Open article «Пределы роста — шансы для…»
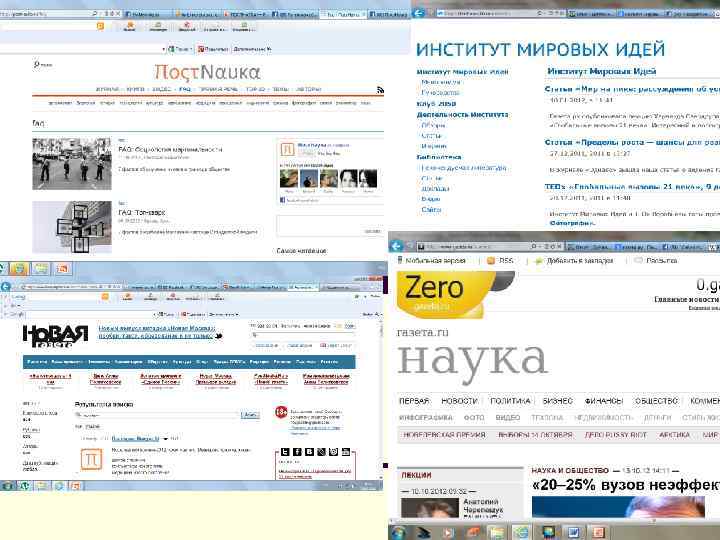 (x=632, y=142)
